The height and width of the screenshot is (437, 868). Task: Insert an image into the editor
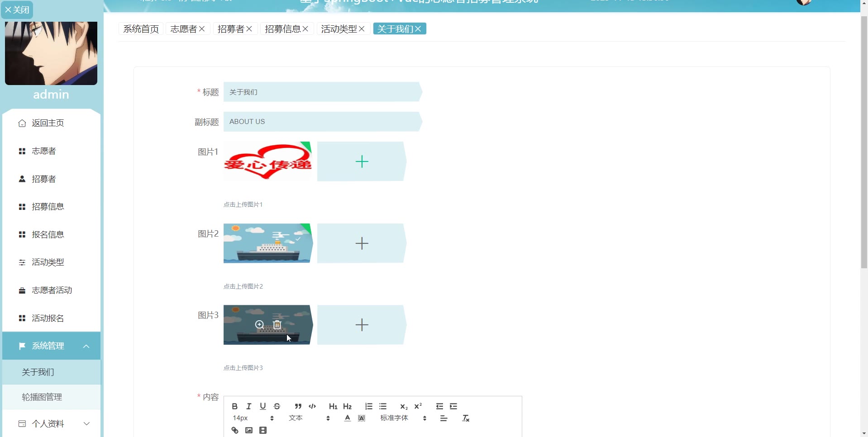(x=249, y=430)
